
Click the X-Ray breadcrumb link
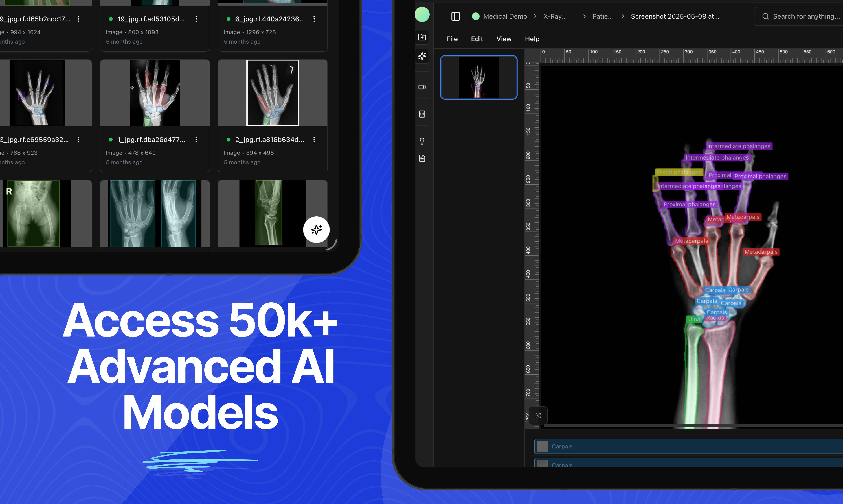555,16
